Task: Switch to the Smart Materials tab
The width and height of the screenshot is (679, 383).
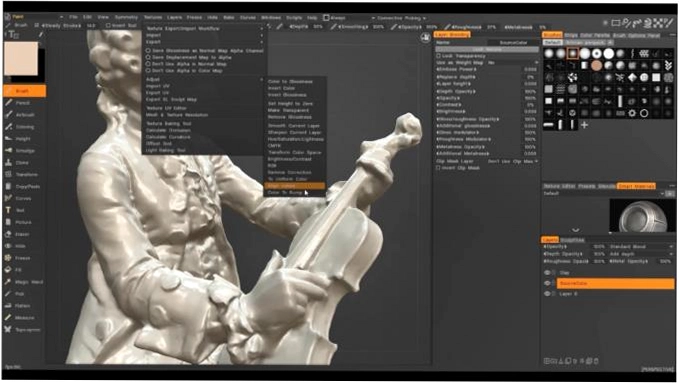Action: pos(636,186)
